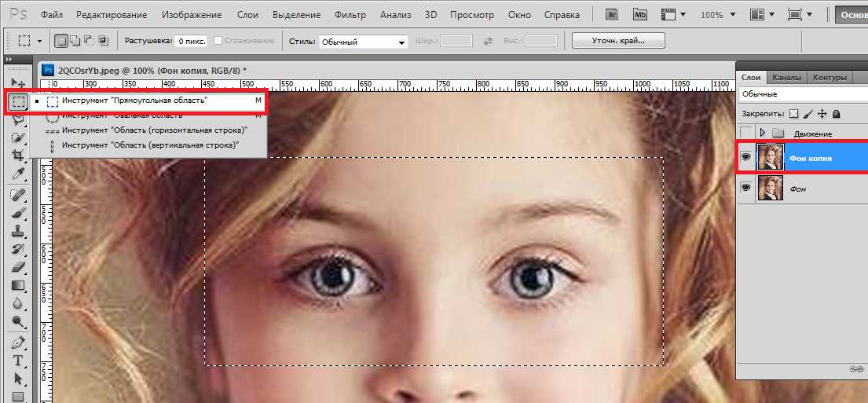
Task: Toggle Lock transparent pixels
Action: click(x=794, y=113)
